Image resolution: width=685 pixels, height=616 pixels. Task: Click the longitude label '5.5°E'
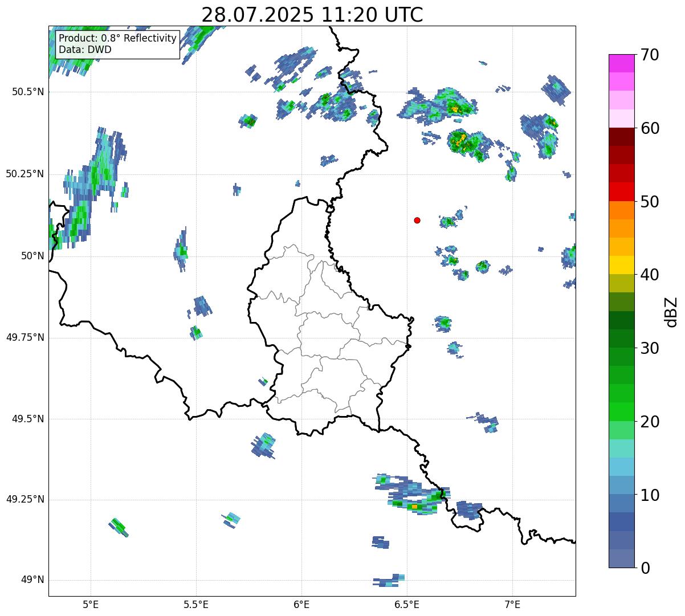(196, 604)
